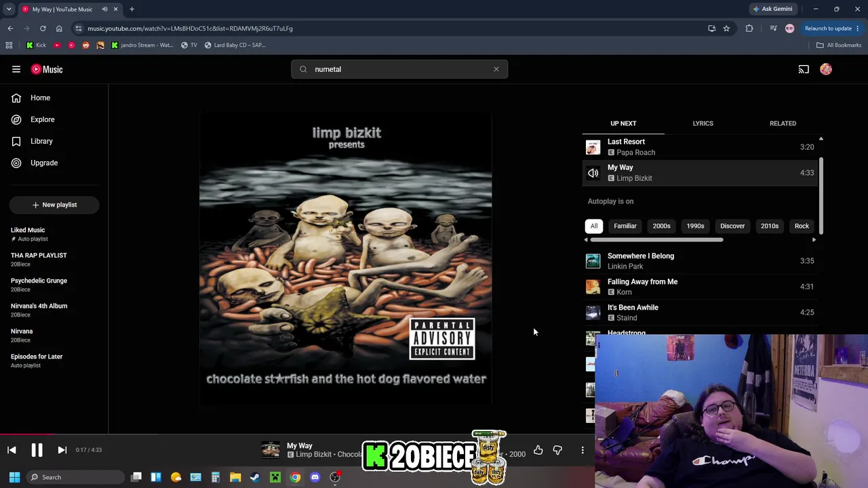This screenshot has height=488, width=868.
Task: Skip to the next track
Action: 62,450
